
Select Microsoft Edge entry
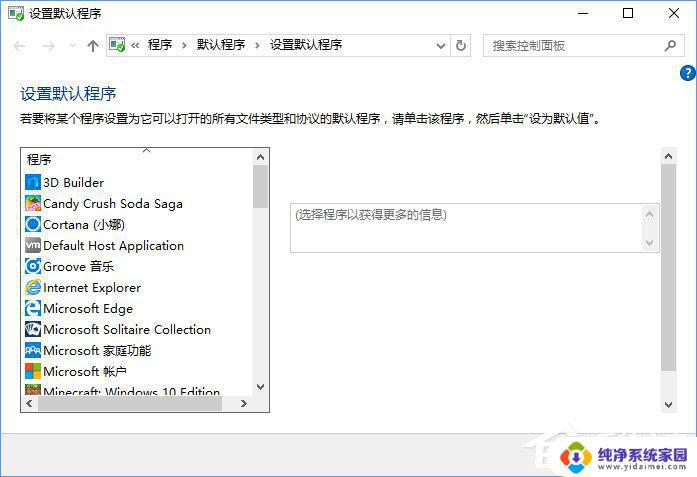click(x=88, y=309)
